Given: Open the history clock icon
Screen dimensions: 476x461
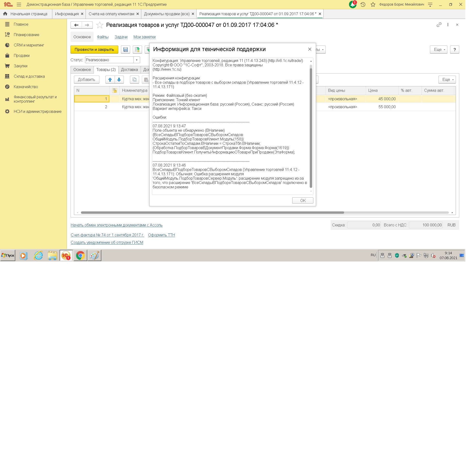Looking at the screenshot, I should coord(363,4).
